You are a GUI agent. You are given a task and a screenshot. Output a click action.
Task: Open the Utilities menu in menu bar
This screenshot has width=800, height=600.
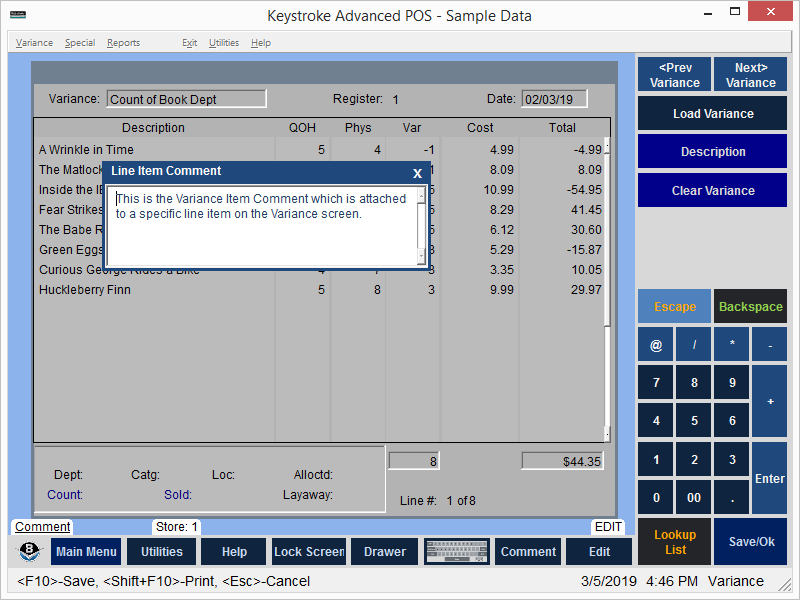click(x=224, y=43)
